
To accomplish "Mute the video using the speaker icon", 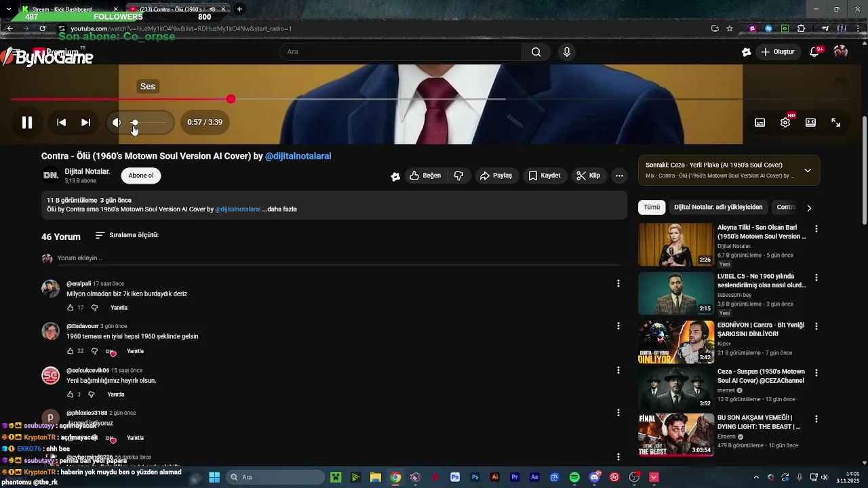I will pyautogui.click(x=117, y=123).
